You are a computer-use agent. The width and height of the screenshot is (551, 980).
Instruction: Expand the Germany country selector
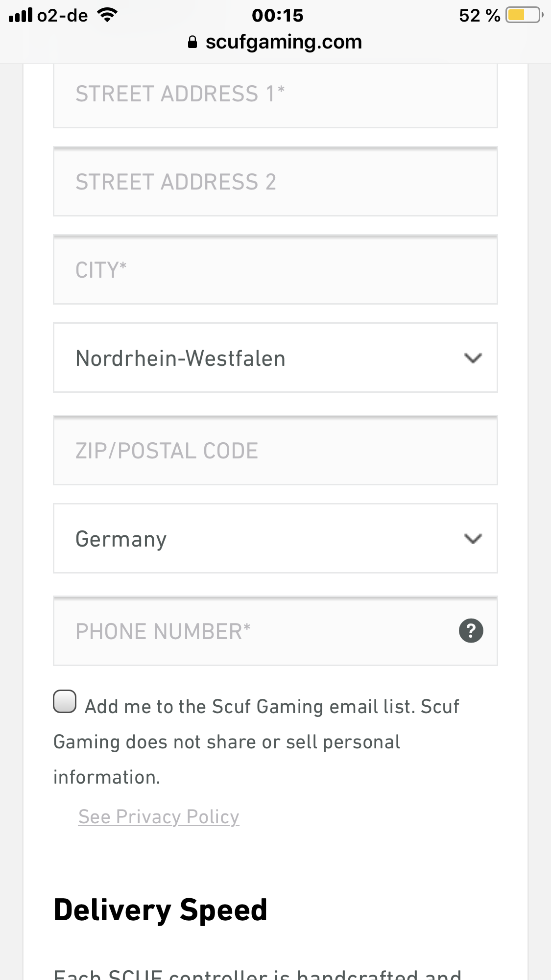coord(275,538)
